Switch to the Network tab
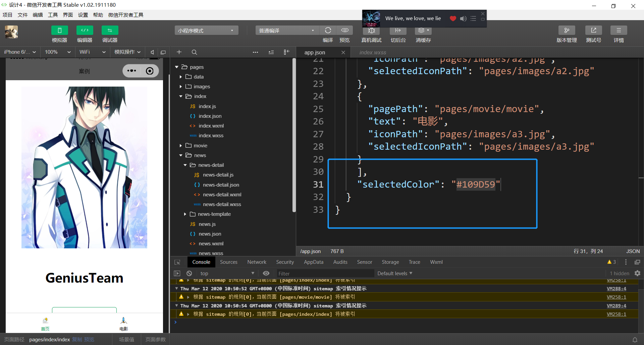 [x=257, y=262]
